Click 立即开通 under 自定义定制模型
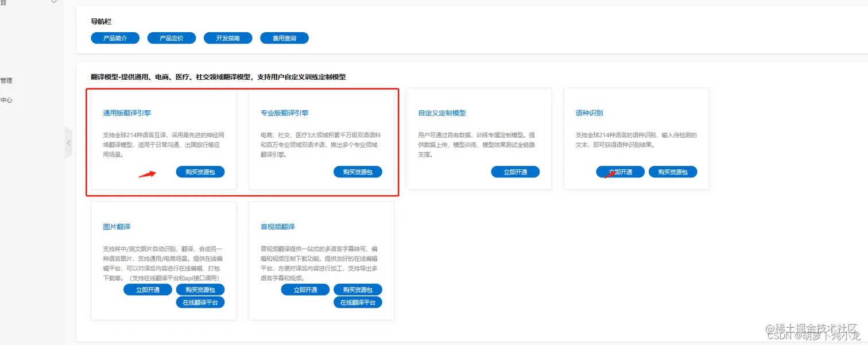Screen dimensions: 868x345 (x=516, y=172)
